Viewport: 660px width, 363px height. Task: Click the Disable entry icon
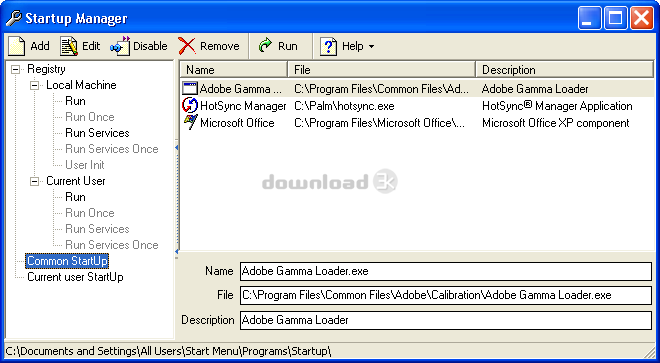(120, 46)
